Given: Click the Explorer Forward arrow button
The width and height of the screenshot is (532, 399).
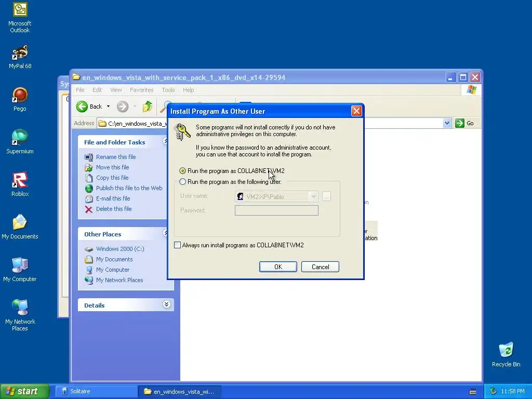Looking at the screenshot, I should [123, 107].
